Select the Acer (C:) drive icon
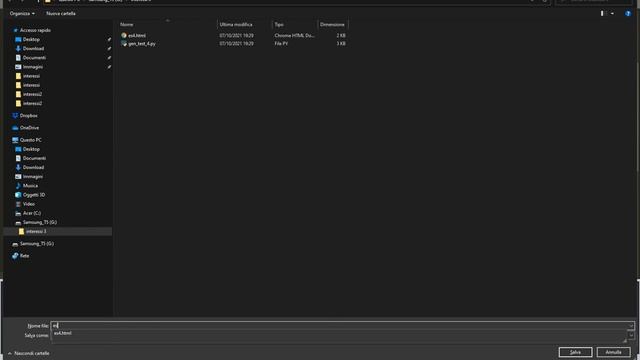The image size is (640, 360). point(18,213)
